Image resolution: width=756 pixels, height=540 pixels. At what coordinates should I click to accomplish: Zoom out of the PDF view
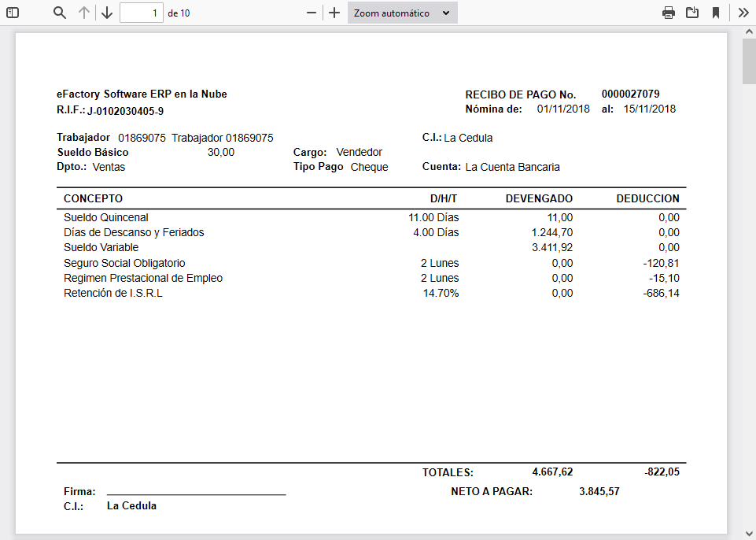[311, 13]
